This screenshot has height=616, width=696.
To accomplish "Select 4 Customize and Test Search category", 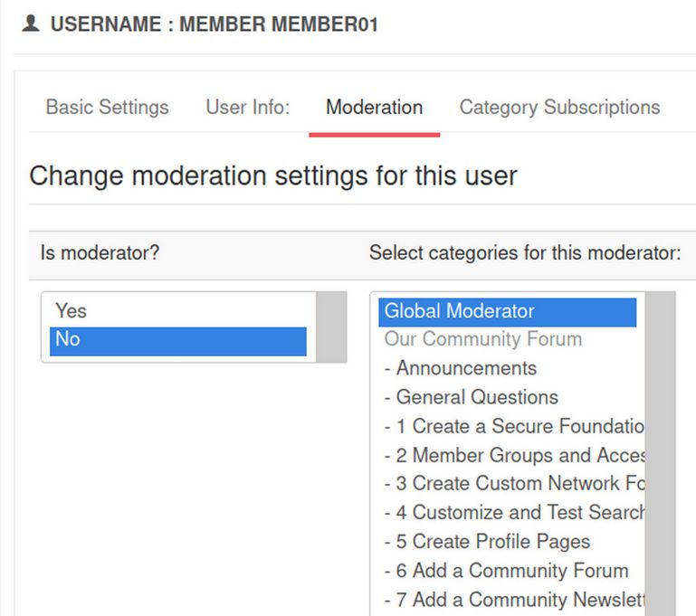I will pos(512,513).
